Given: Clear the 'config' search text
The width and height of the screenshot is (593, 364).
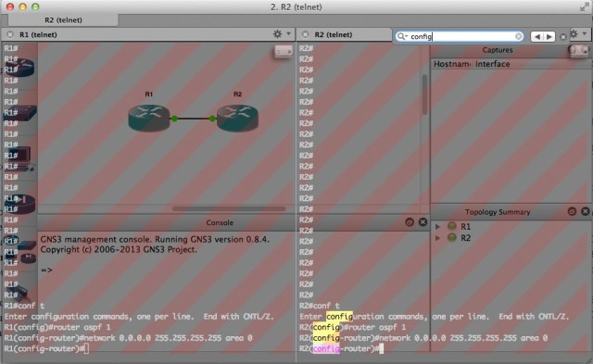Looking at the screenshot, I should click(x=519, y=36).
